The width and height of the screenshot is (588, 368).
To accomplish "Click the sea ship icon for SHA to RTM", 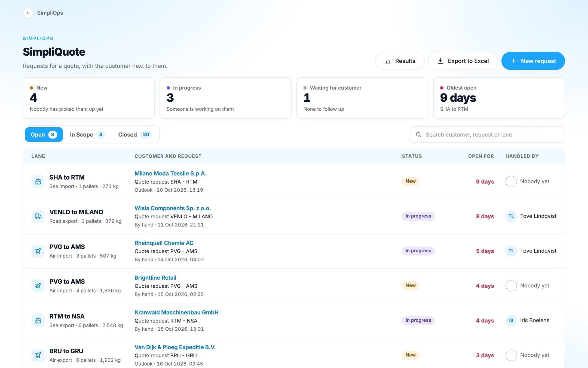I will pos(38,181).
